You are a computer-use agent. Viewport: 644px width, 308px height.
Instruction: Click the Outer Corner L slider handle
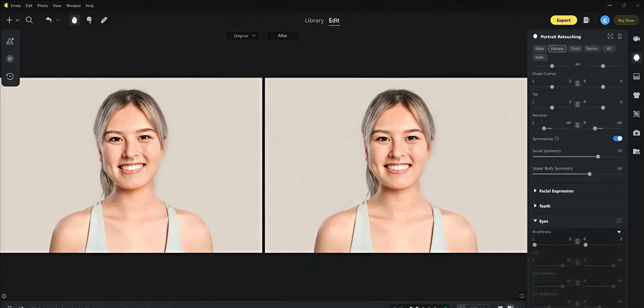pos(552,87)
